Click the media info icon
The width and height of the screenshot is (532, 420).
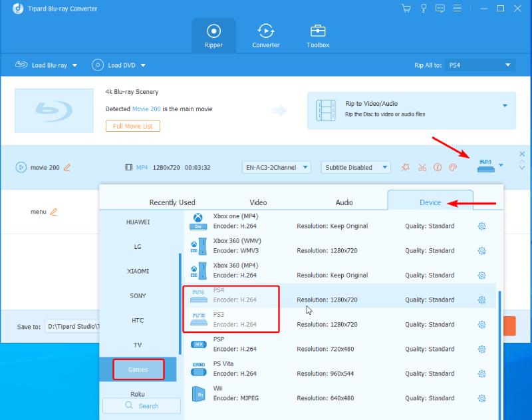pos(438,167)
